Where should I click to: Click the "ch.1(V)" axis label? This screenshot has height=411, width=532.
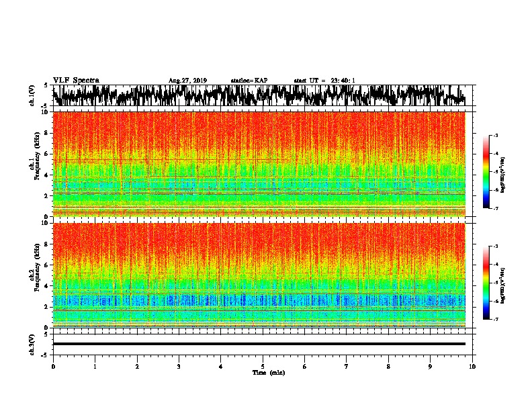(32, 95)
